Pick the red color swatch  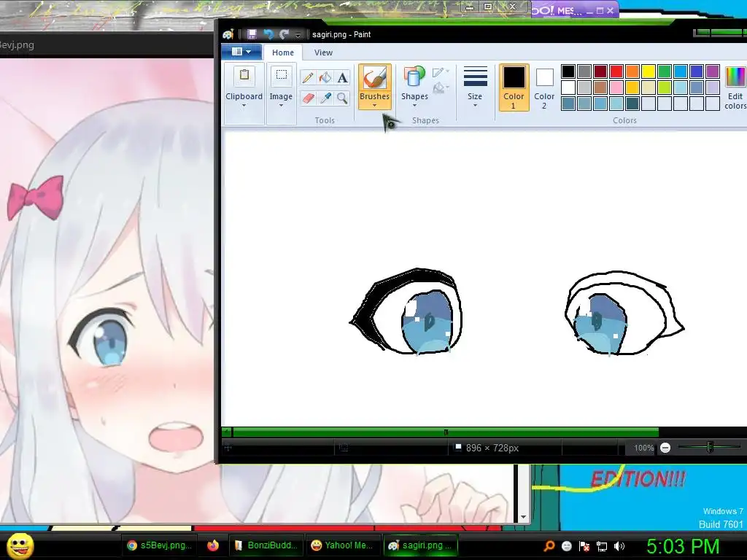pos(616,71)
